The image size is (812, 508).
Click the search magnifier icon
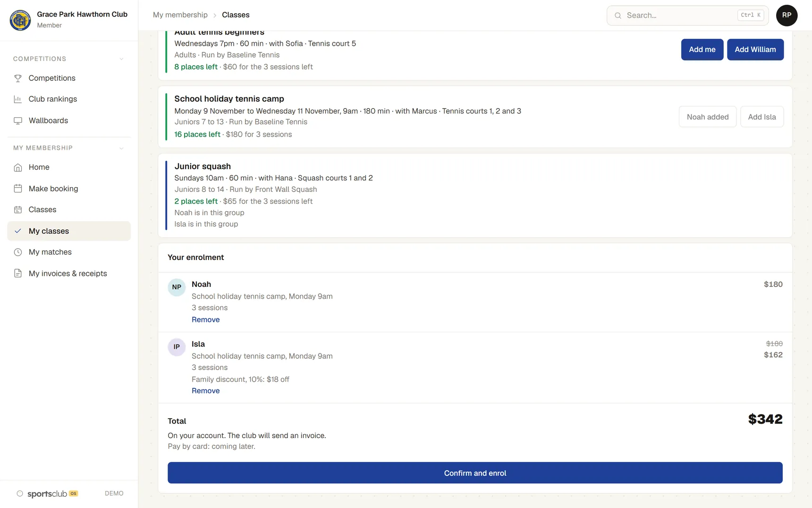pos(617,16)
